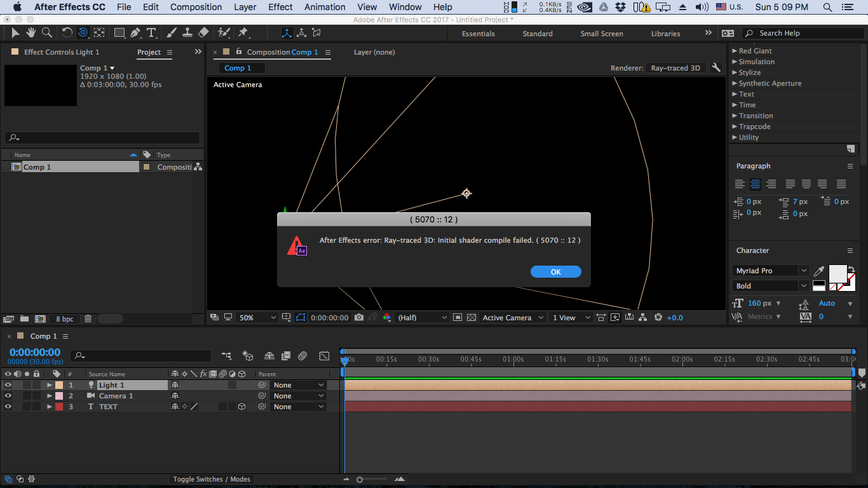Select the Selection arrow tool

(15, 32)
